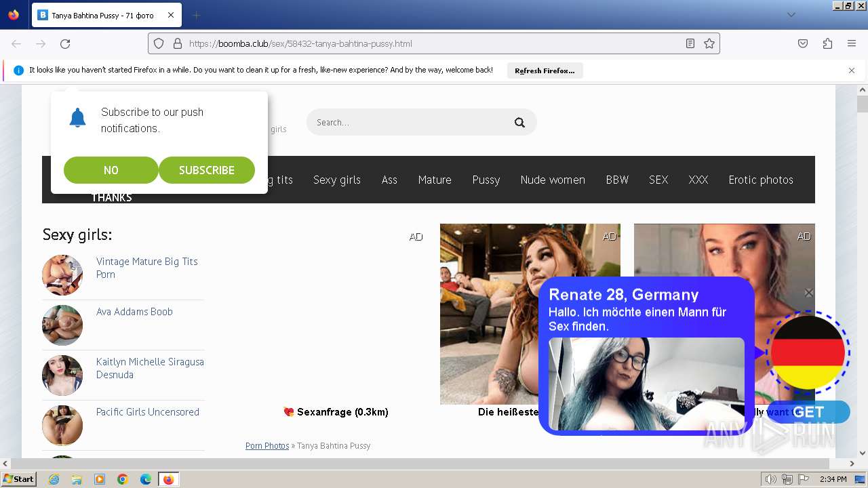Click the taskbar clock showing 2:34 PM

[833, 479]
